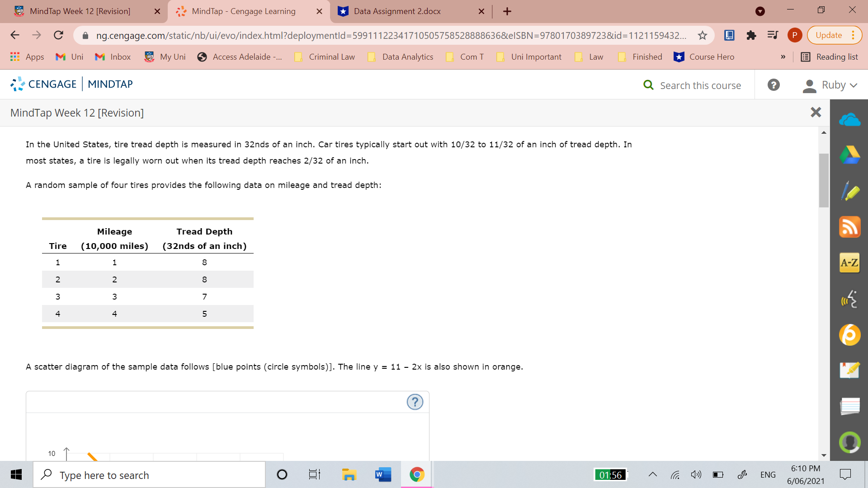This screenshot has height=488, width=868.
Task: Open the flashcards notes app in the dock
Action: click(850, 406)
